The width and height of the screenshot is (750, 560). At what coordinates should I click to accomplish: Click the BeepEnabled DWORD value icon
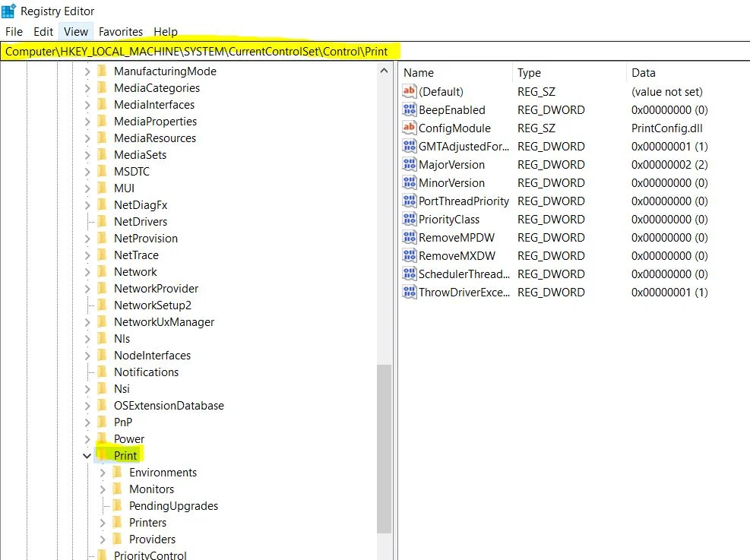tap(410, 110)
